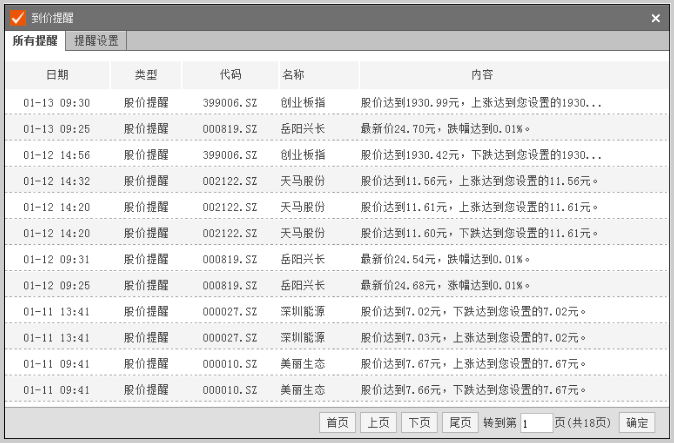Screen dimensions: 674x444
Task: Select 岳阳兴长 in the 01-13 09:25 row
Action: click(x=303, y=129)
